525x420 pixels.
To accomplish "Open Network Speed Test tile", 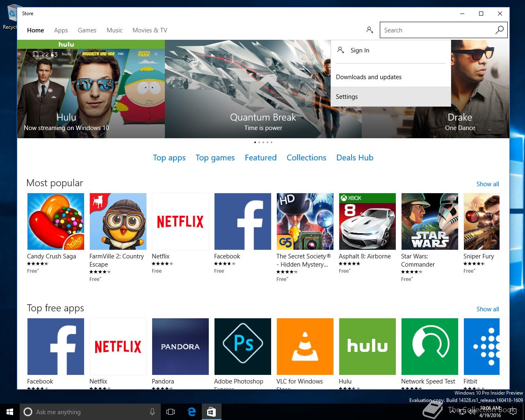I will (x=430, y=347).
